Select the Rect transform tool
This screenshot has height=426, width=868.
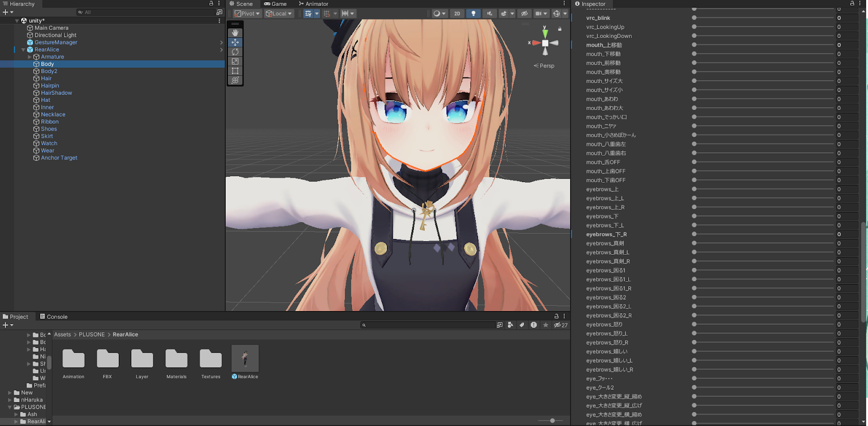[235, 71]
